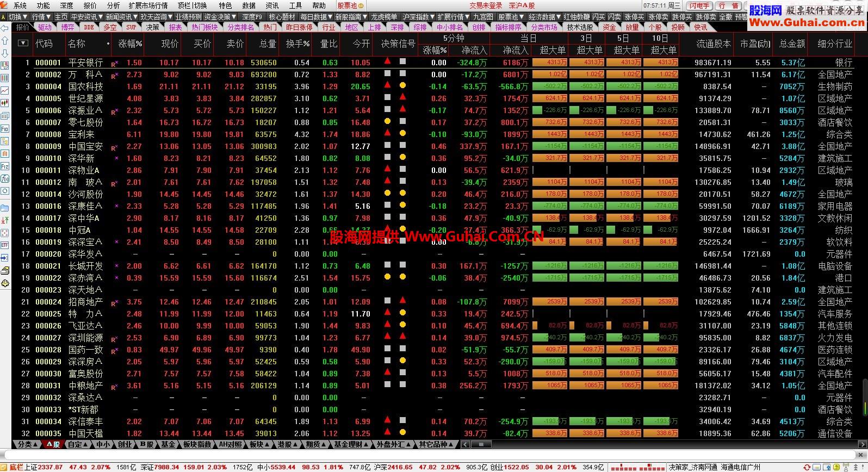This screenshot has width=868, height=472.
Task: Click red triangle signal in 招商地产 row
Action: coord(402,301)
